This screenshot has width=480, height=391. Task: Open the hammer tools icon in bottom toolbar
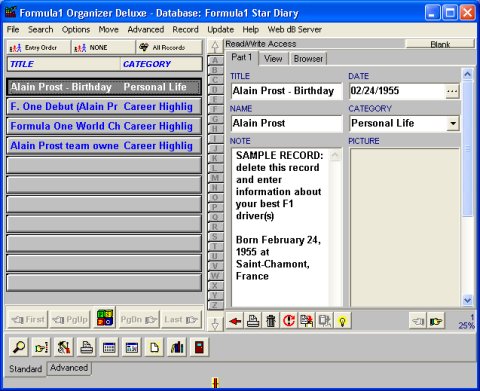click(64, 347)
